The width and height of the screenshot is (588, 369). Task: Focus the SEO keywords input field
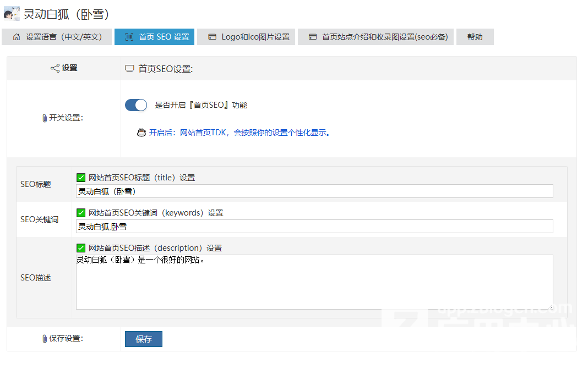(x=314, y=227)
